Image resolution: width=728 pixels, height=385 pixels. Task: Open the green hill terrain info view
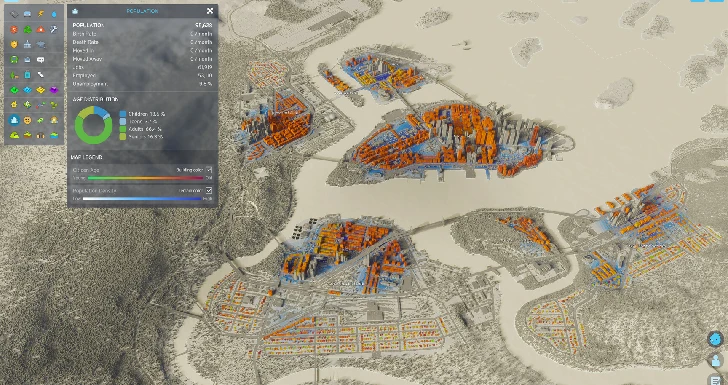pyautogui.click(x=14, y=135)
